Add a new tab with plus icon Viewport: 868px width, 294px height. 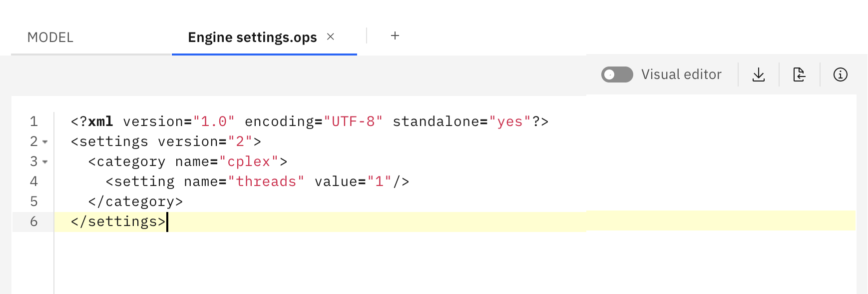(395, 35)
